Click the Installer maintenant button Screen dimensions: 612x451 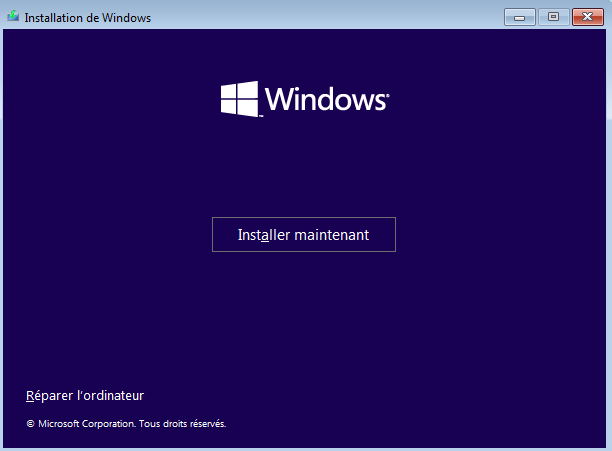(304, 234)
